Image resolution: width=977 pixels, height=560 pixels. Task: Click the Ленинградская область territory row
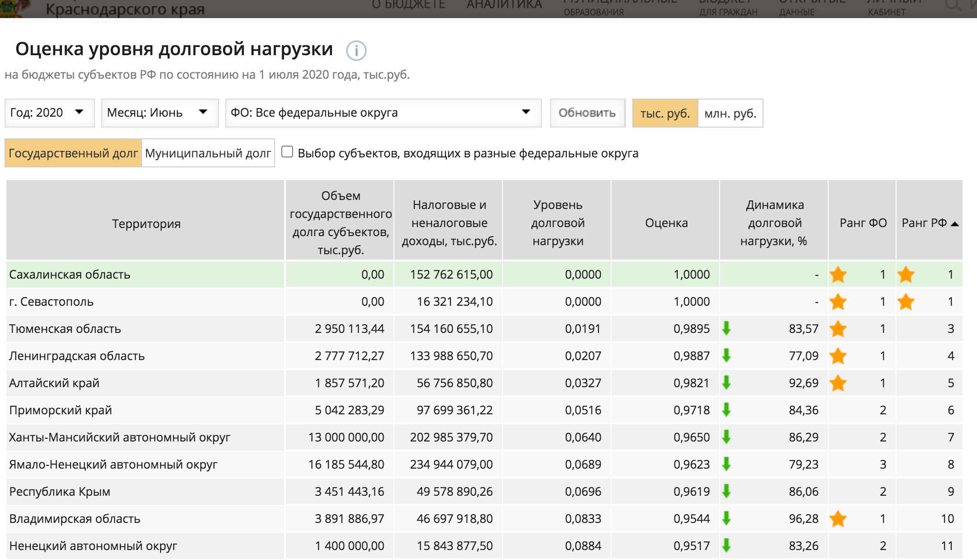tap(77, 356)
